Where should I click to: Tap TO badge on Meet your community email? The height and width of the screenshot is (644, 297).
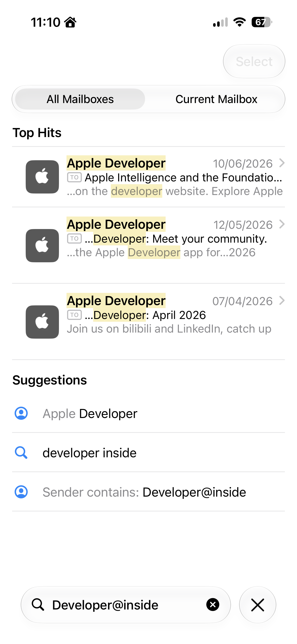click(74, 238)
